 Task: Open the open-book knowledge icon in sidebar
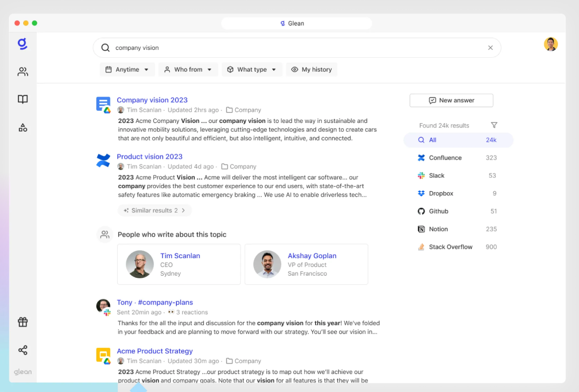pos(23,99)
